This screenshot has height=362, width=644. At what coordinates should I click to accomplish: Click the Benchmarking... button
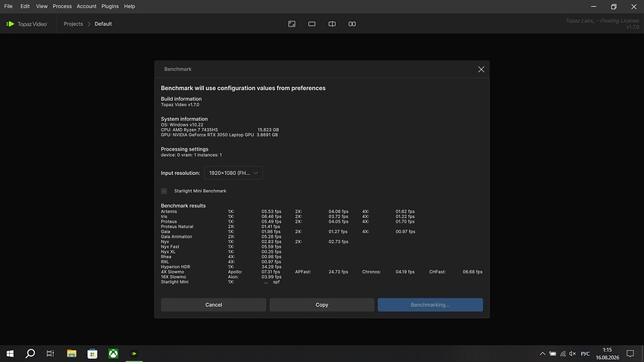430,304
